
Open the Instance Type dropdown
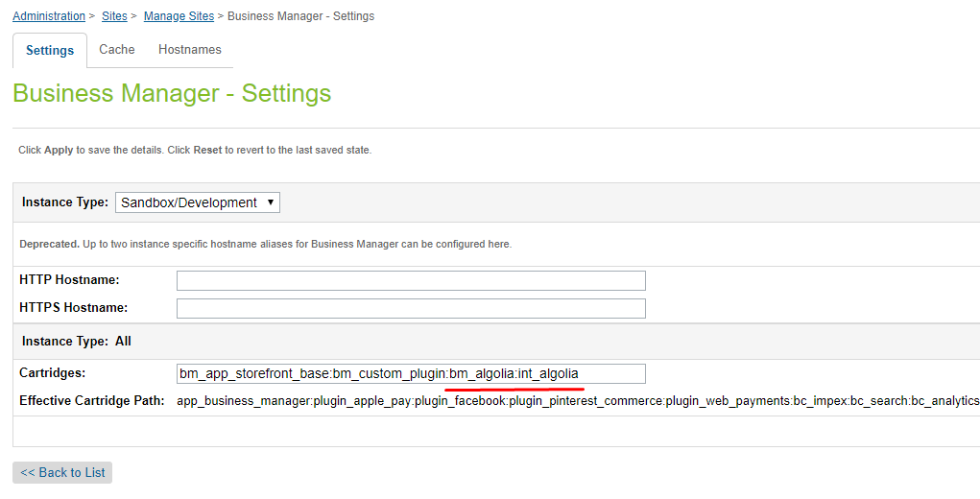click(198, 202)
